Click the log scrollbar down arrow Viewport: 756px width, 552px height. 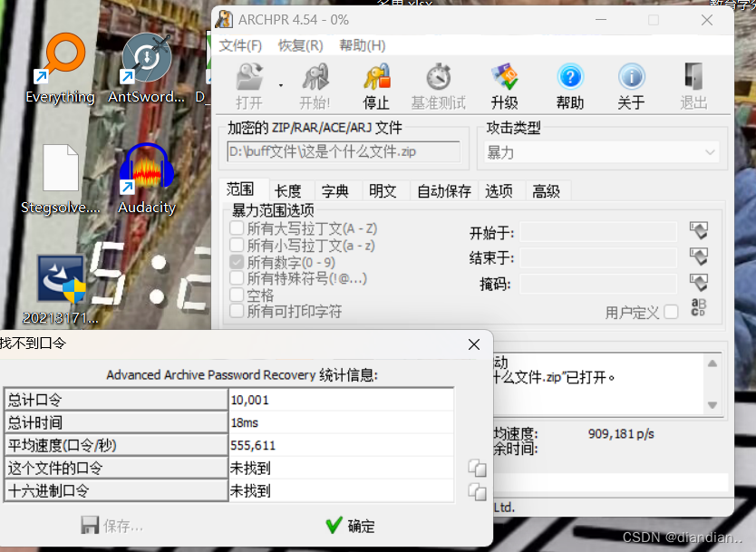pyautogui.click(x=712, y=405)
